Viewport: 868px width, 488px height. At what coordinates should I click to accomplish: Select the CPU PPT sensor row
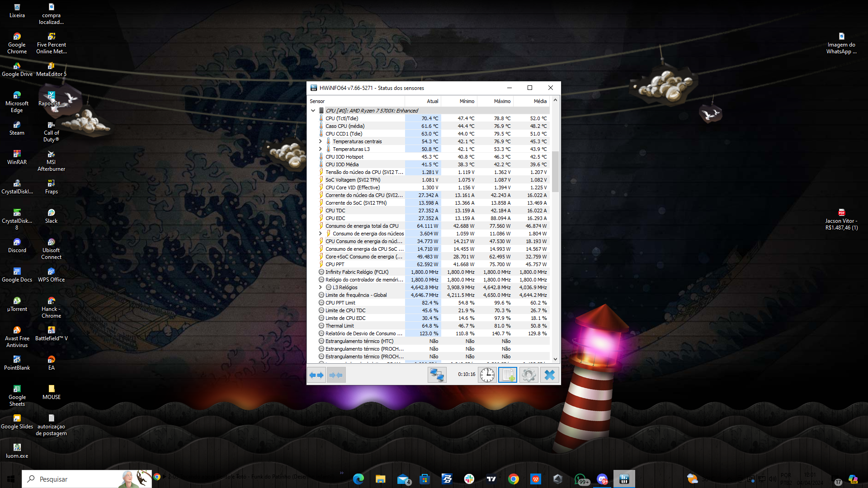[x=429, y=264]
